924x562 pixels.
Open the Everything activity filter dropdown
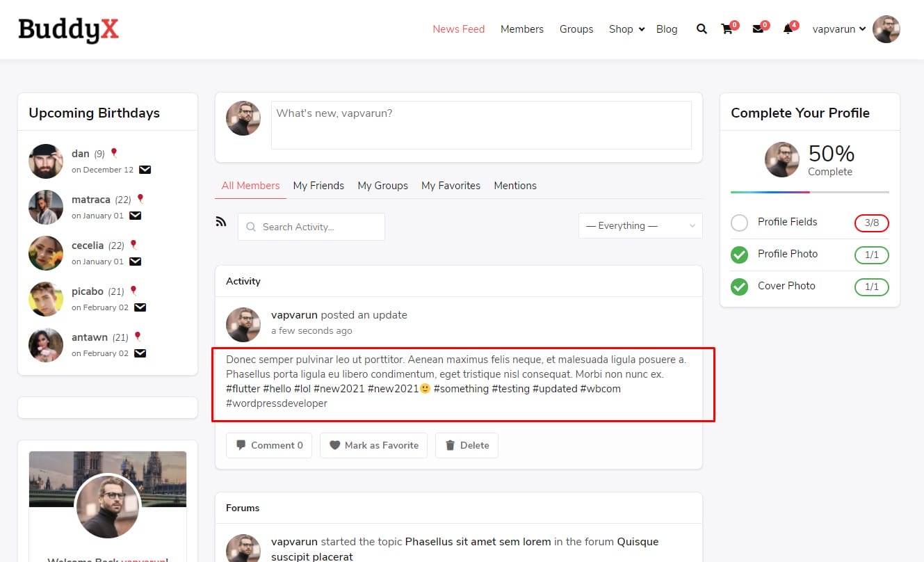pyautogui.click(x=640, y=226)
